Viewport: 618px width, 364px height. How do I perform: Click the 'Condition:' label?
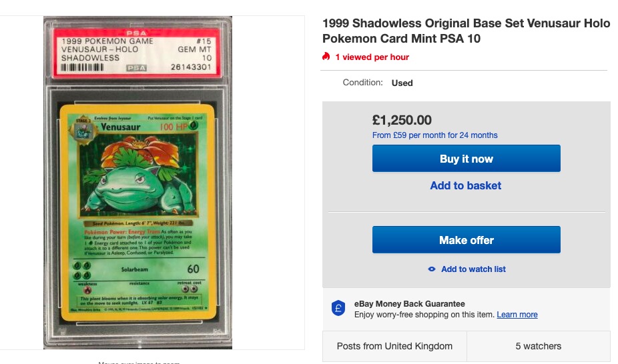tap(362, 83)
